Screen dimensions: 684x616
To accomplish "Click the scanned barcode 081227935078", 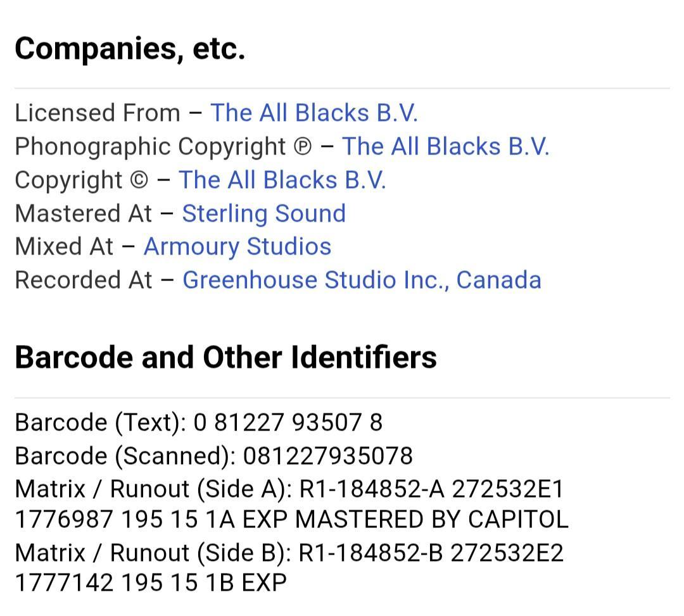I will coord(327,456).
